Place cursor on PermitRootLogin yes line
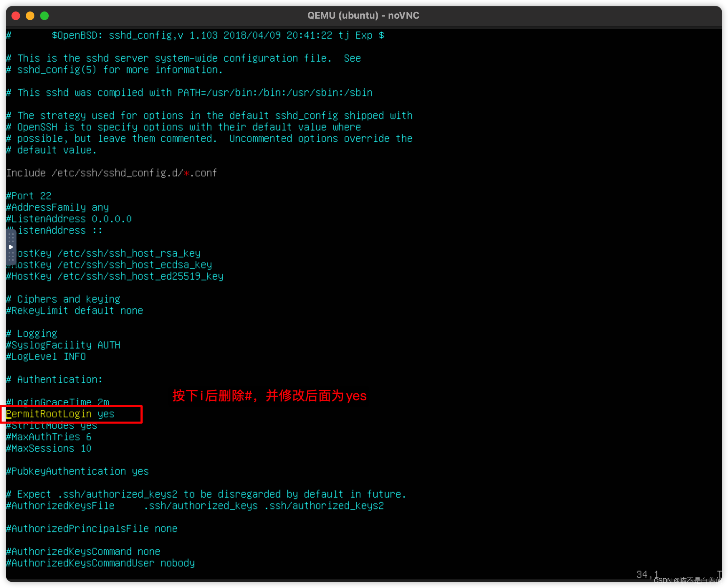728x588 pixels. coord(60,414)
